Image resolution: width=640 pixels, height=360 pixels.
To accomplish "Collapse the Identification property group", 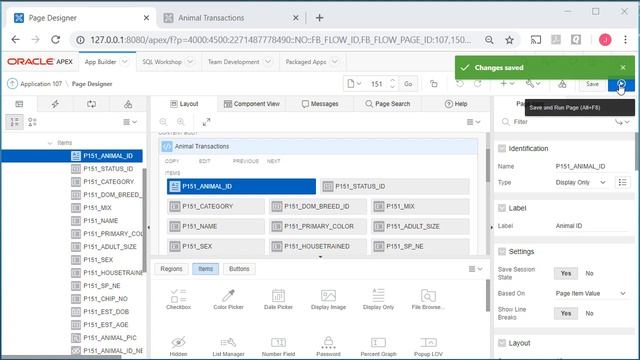I will pos(502,149).
